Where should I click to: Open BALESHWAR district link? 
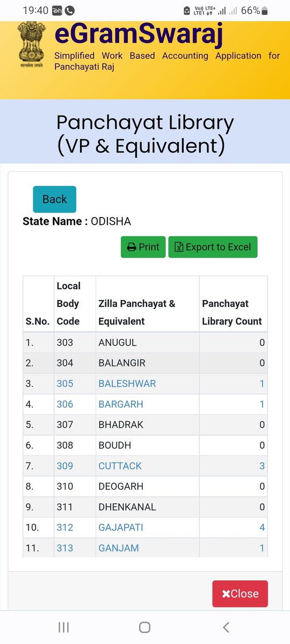click(127, 384)
